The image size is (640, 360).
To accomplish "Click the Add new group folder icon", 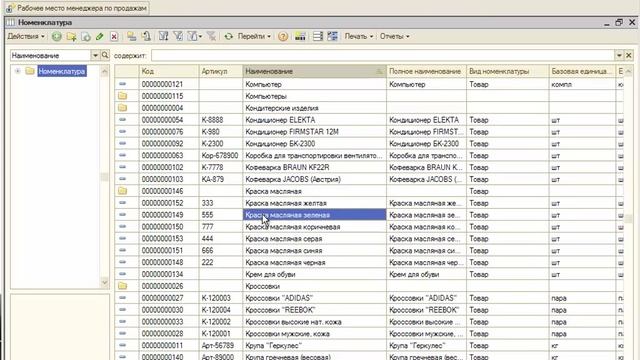I will [x=71, y=37].
